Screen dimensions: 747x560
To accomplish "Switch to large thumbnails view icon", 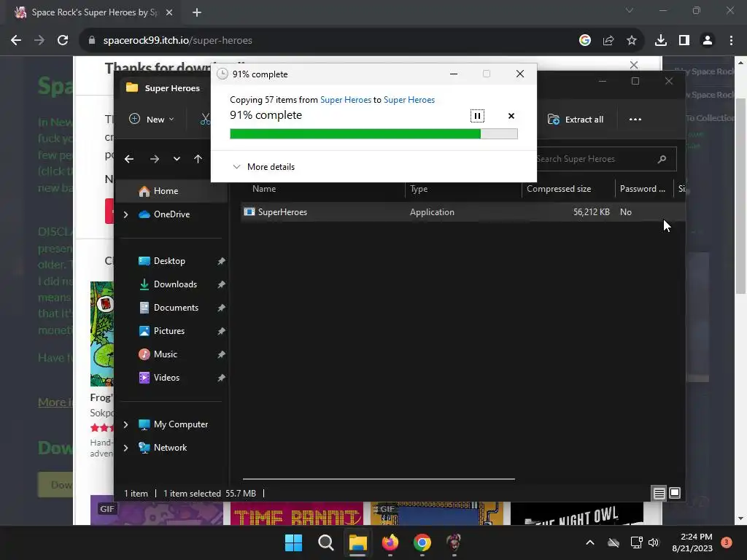I will pyautogui.click(x=675, y=494).
